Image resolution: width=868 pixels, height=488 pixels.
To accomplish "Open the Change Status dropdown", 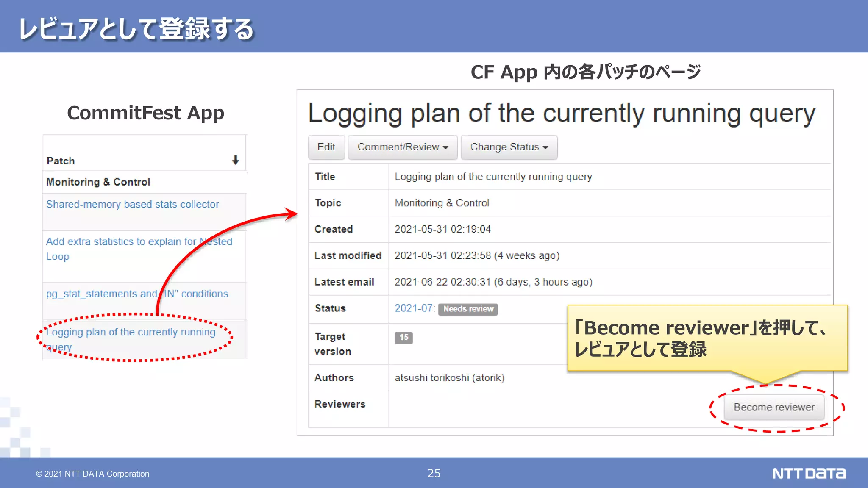I will (509, 147).
